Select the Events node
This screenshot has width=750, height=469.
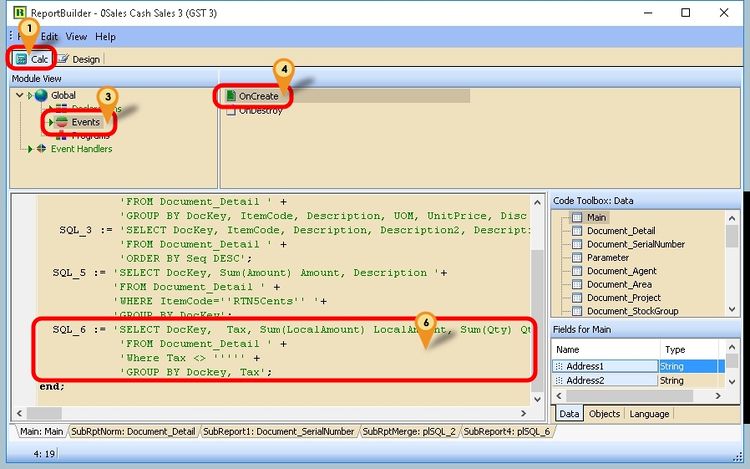pyautogui.click(x=86, y=122)
